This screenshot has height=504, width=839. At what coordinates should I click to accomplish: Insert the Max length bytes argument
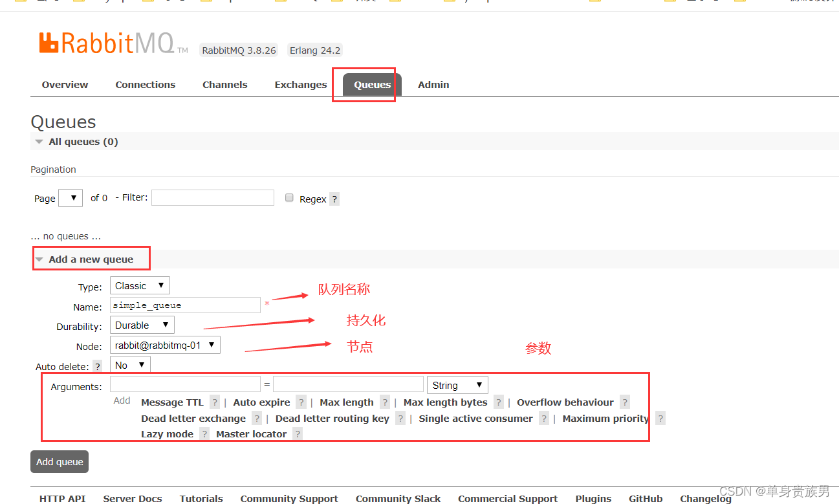[x=445, y=402]
